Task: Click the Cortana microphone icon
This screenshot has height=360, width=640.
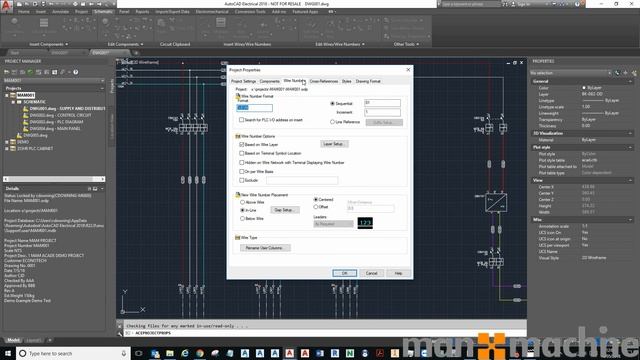Action: coord(123,353)
